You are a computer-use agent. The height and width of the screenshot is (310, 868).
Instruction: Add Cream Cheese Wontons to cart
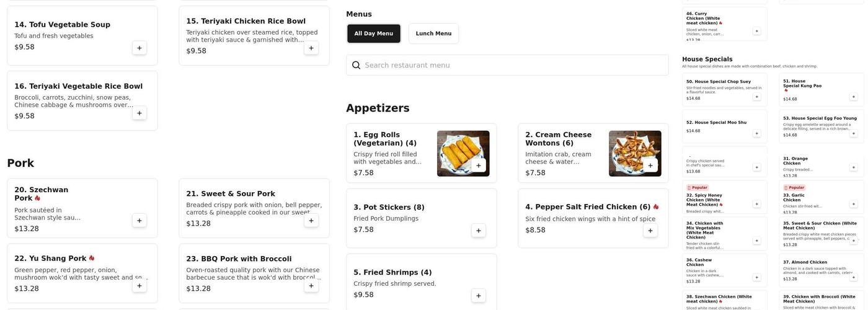coord(650,166)
